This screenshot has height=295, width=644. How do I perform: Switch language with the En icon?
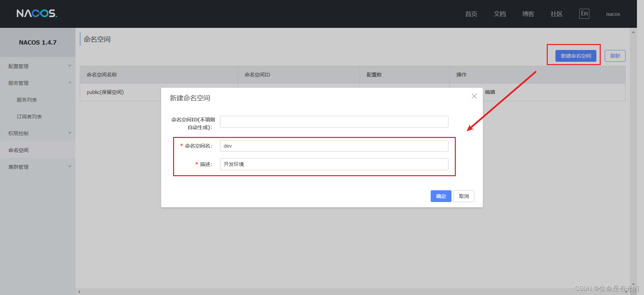tap(584, 14)
